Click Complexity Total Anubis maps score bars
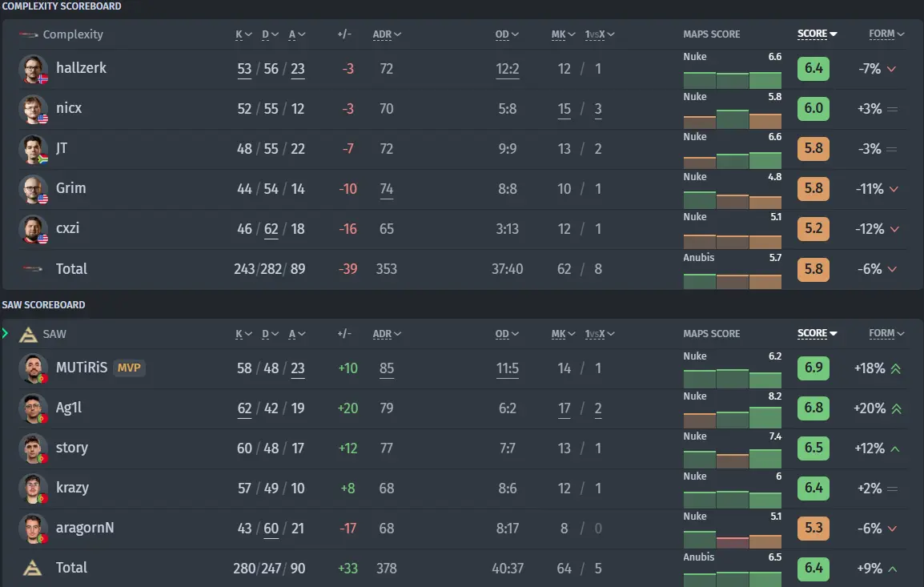 [x=733, y=281]
